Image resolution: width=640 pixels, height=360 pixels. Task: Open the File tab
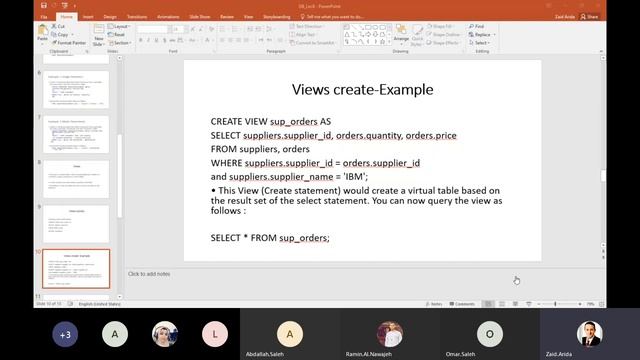click(44, 17)
